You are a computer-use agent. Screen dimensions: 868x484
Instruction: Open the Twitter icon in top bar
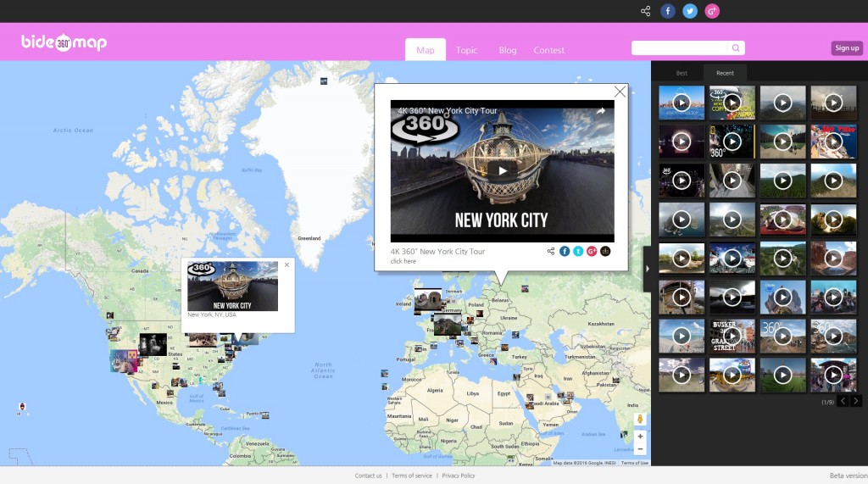[690, 11]
